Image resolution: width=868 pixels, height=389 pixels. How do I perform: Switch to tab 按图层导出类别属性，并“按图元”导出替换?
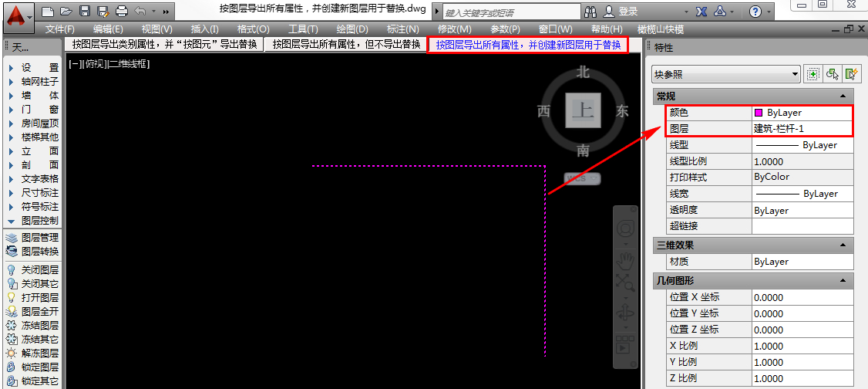[164, 45]
